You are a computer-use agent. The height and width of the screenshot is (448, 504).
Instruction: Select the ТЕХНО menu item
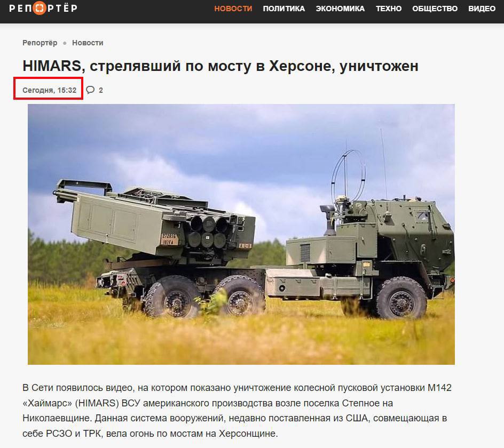389,9
